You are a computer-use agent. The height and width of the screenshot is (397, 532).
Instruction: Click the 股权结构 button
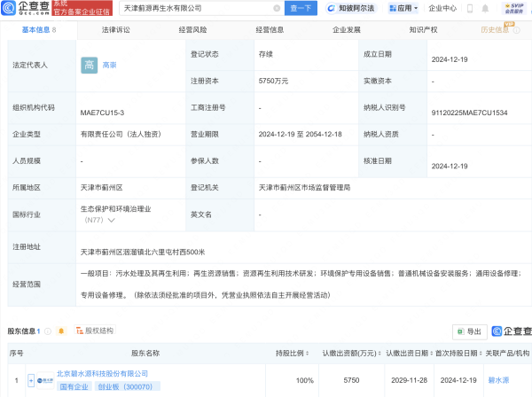[x=95, y=331]
